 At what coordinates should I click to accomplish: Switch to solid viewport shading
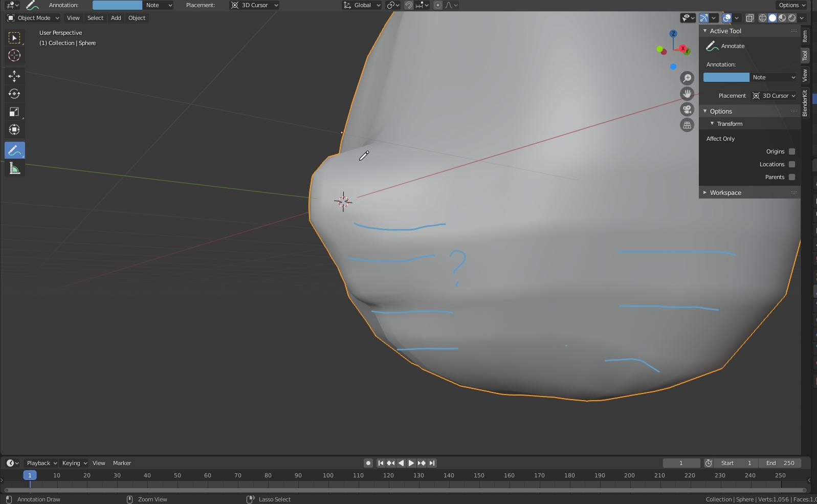[772, 18]
